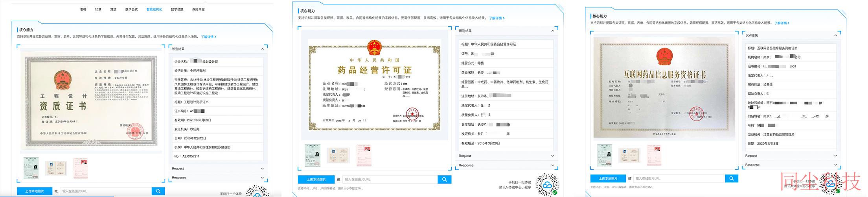Collapse 识别结果 in 工程设计资质证书 panel

click(x=263, y=49)
